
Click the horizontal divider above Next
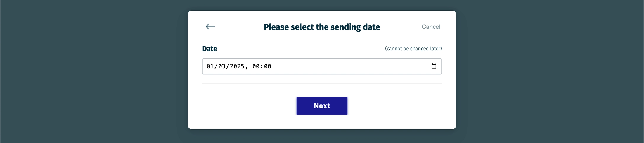point(322,84)
